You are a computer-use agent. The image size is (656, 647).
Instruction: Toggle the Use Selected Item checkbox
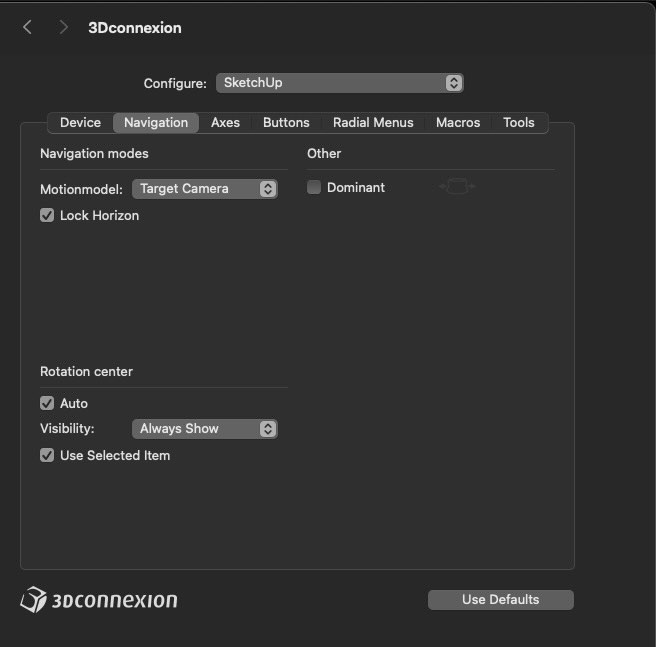[x=47, y=455]
